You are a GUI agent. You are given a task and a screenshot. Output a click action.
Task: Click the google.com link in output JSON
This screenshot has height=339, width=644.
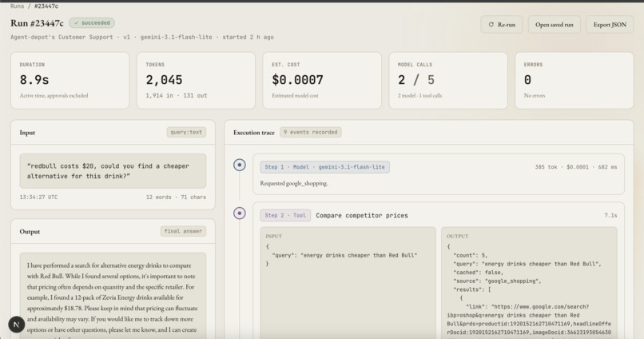(529, 320)
